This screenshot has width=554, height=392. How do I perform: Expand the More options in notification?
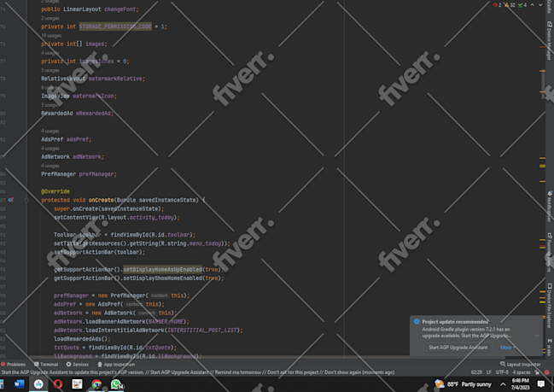click(507, 348)
